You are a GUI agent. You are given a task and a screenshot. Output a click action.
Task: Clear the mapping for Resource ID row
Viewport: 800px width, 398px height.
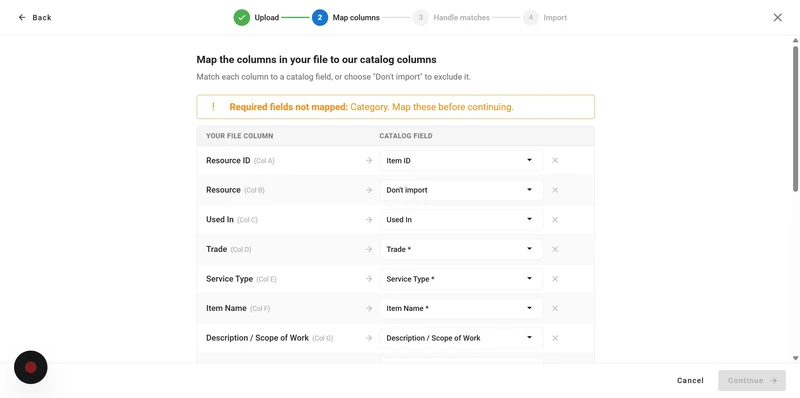[555, 160]
